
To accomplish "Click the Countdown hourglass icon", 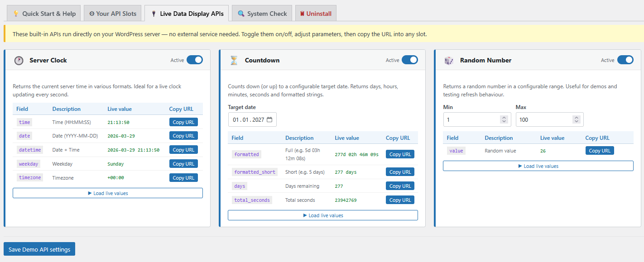I will click(234, 61).
